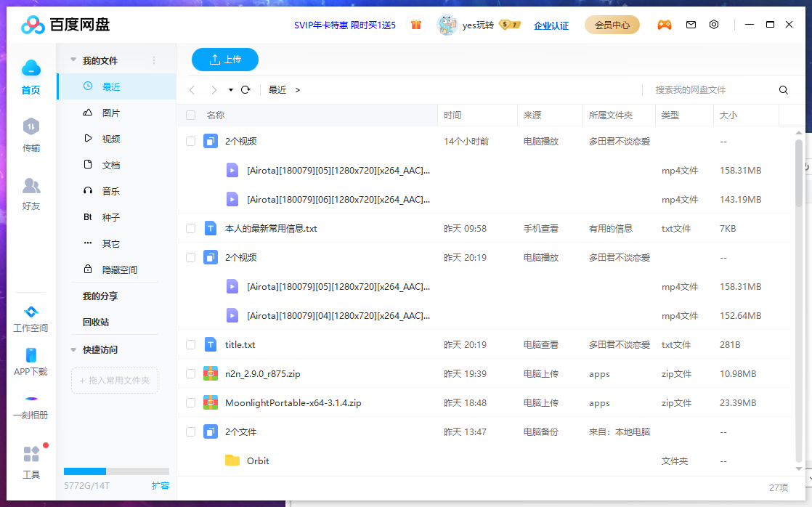Open the 扩容 storage expansion link
This screenshot has width=812, height=507.
tap(161, 484)
